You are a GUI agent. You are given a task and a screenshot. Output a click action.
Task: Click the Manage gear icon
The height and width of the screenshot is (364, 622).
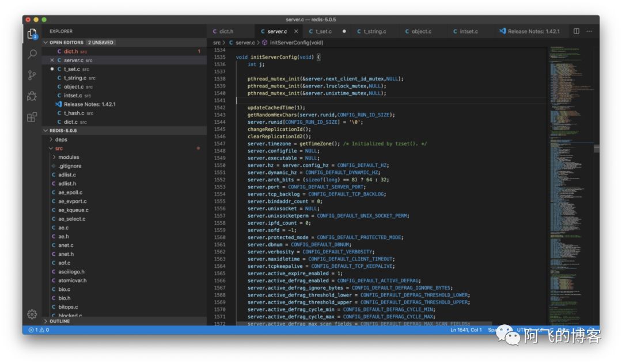click(x=32, y=314)
